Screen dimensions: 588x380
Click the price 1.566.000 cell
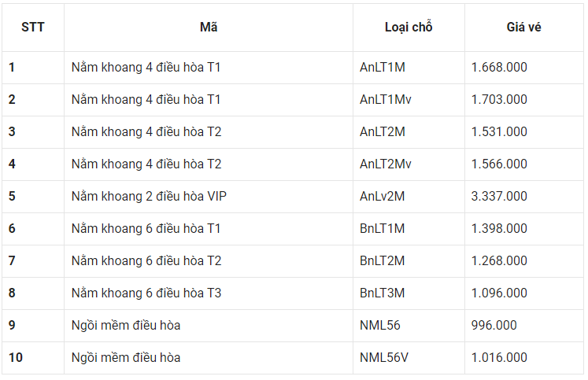click(x=499, y=164)
